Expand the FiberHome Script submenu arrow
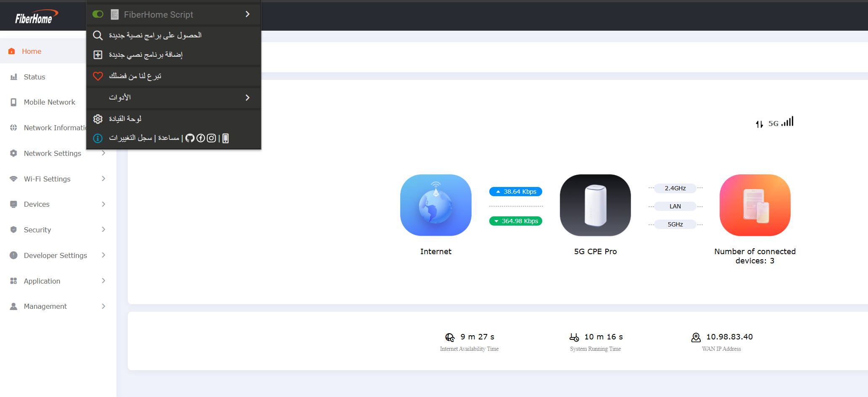This screenshot has height=397, width=868. coord(248,14)
